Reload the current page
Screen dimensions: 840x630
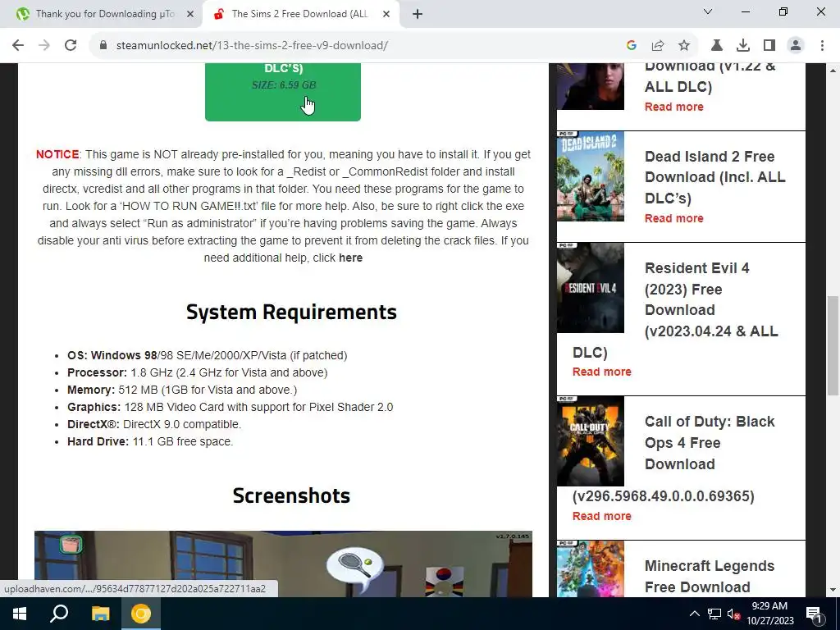click(x=71, y=46)
